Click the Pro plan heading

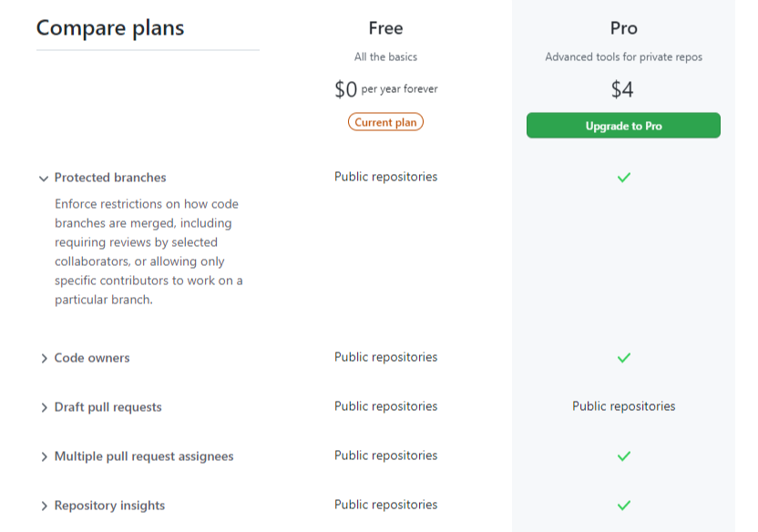623,28
